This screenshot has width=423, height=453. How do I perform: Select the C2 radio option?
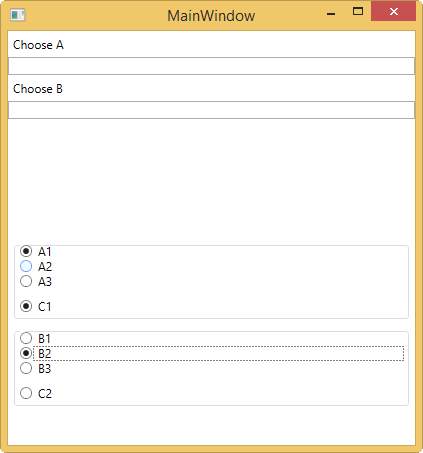point(26,393)
